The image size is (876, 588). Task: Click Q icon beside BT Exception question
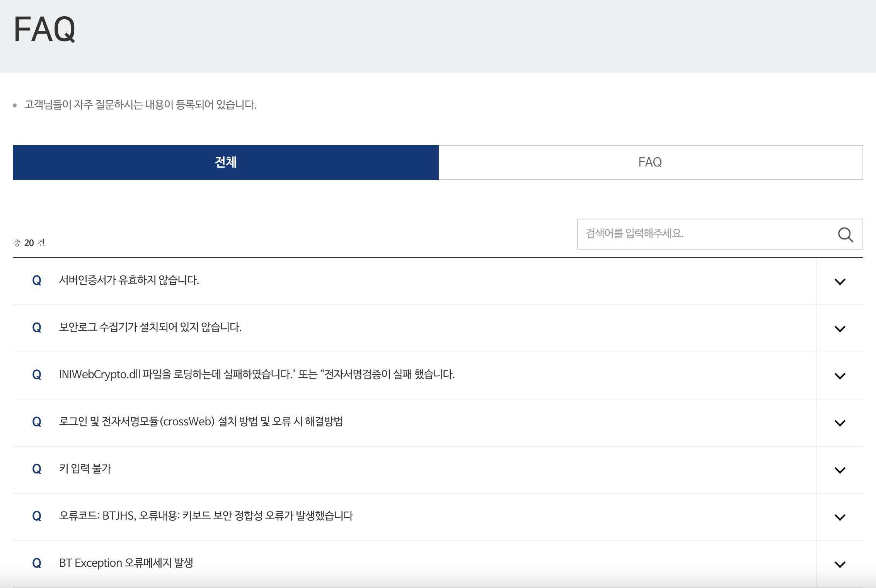pos(37,563)
